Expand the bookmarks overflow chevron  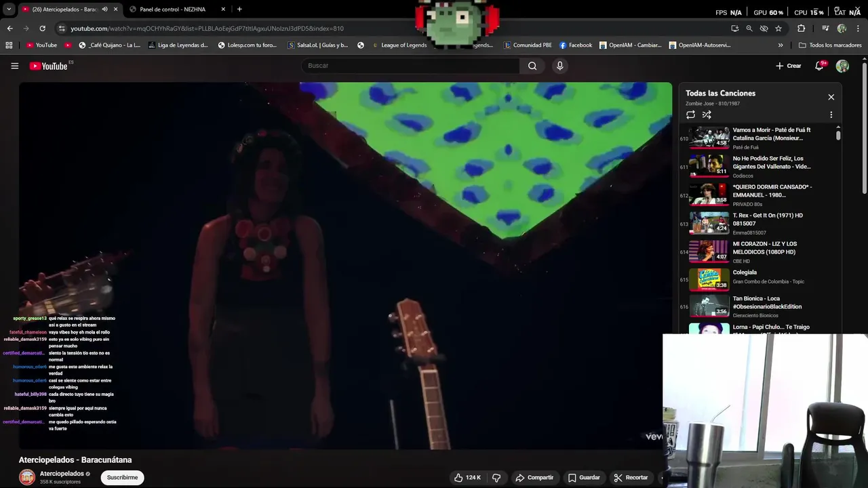pos(781,45)
